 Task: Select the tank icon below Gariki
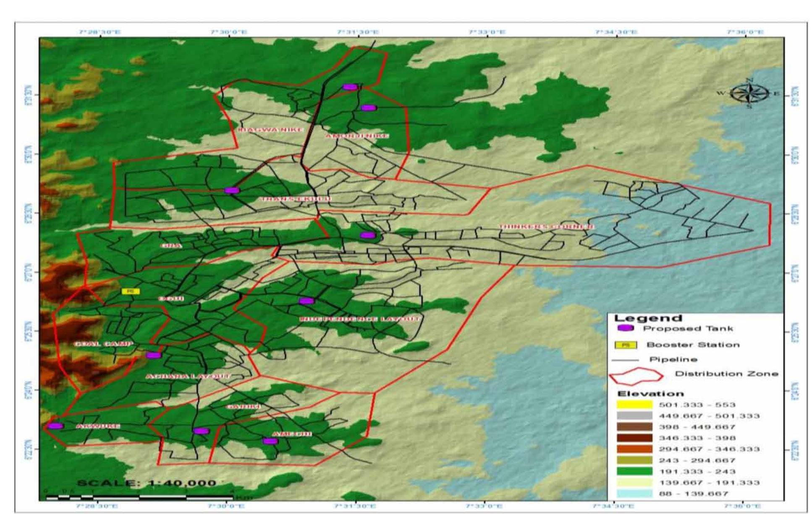(202, 430)
